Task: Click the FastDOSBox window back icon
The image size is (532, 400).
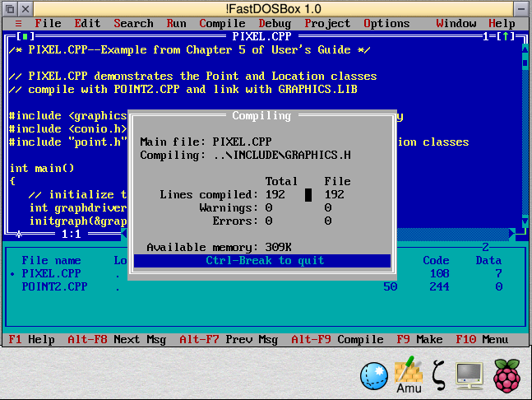Action: pyautogui.click(x=11, y=9)
